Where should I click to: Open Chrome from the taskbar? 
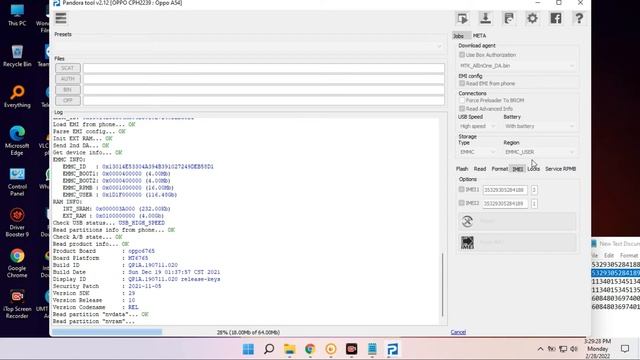tap(310, 349)
